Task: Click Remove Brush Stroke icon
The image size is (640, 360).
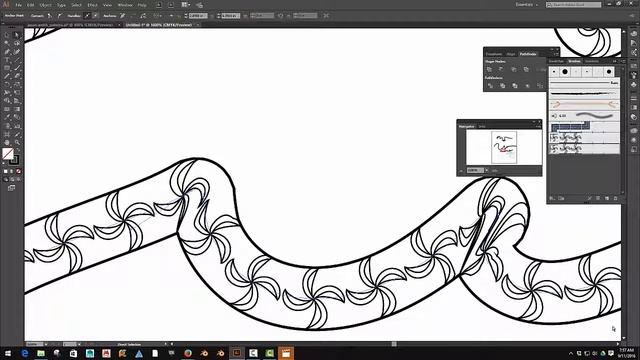Action: coord(589,198)
